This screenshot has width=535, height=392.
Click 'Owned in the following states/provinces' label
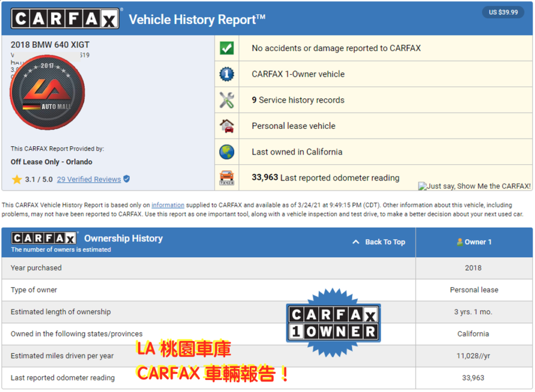tap(76, 334)
